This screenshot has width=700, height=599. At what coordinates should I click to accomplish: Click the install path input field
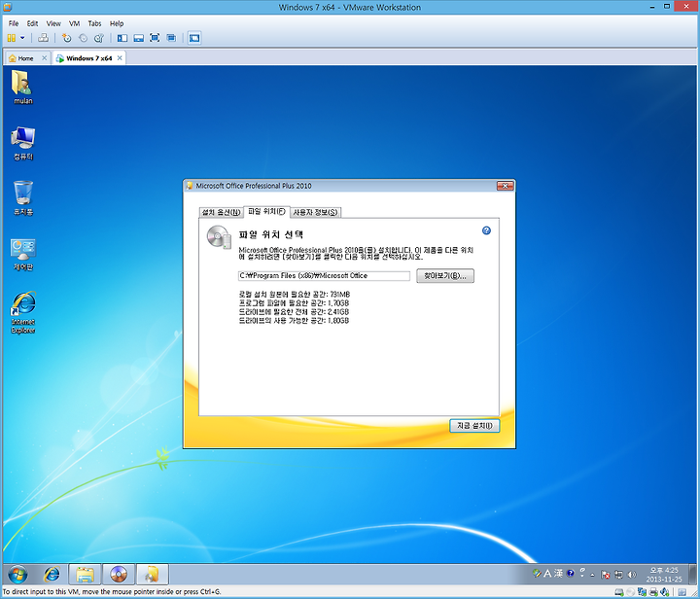click(x=324, y=276)
